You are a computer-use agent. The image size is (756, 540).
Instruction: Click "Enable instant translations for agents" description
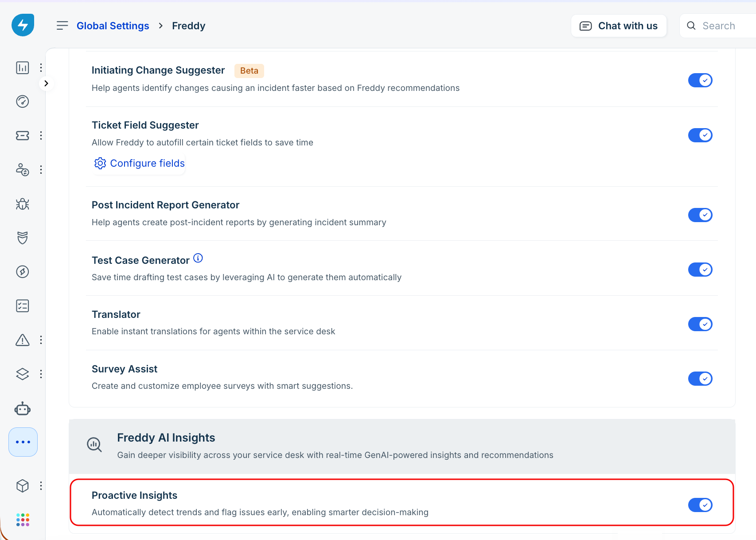click(214, 331)
